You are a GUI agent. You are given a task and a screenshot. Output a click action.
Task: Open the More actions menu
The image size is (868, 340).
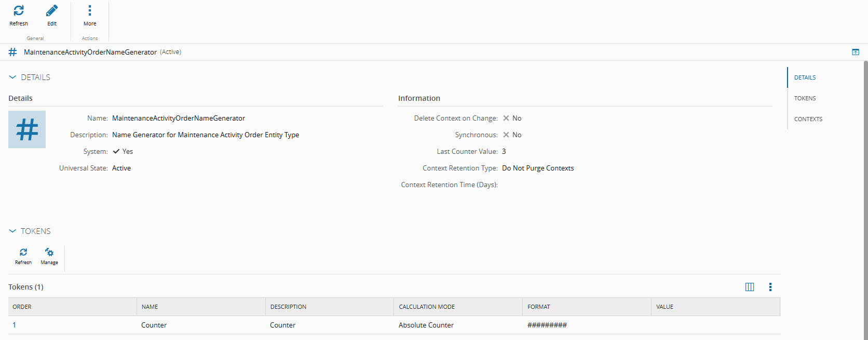pos(90,11)
